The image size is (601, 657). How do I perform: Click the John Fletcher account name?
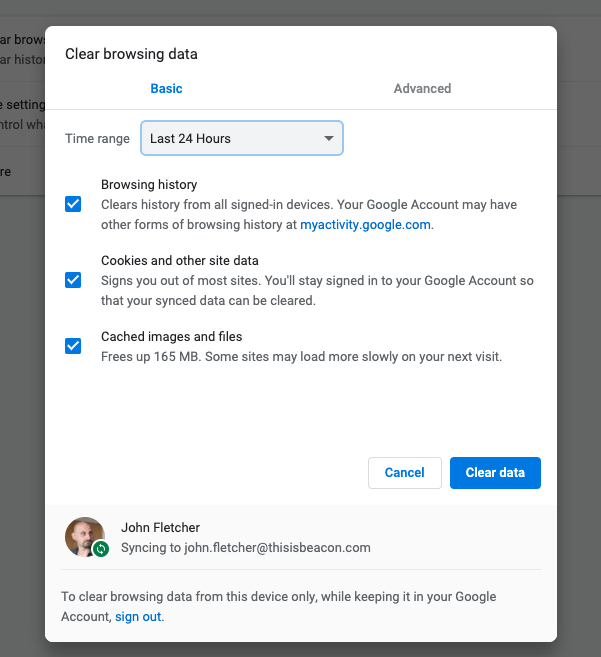point(159,527)
